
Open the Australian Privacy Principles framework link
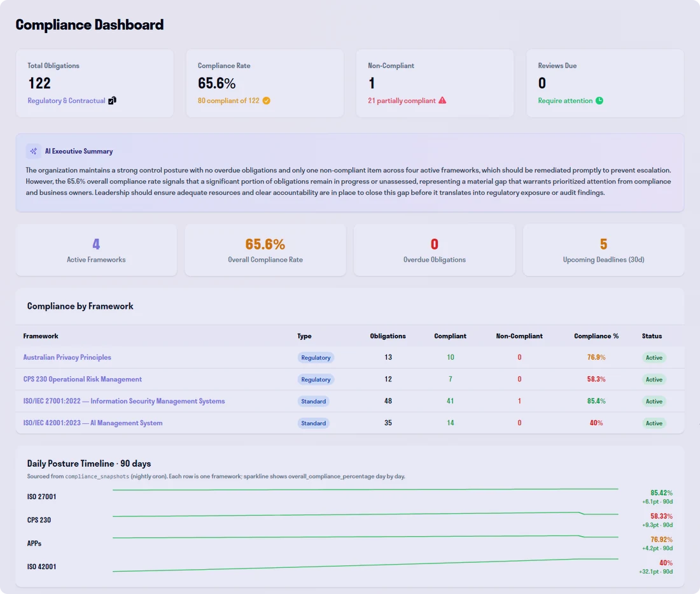[67, 357]
